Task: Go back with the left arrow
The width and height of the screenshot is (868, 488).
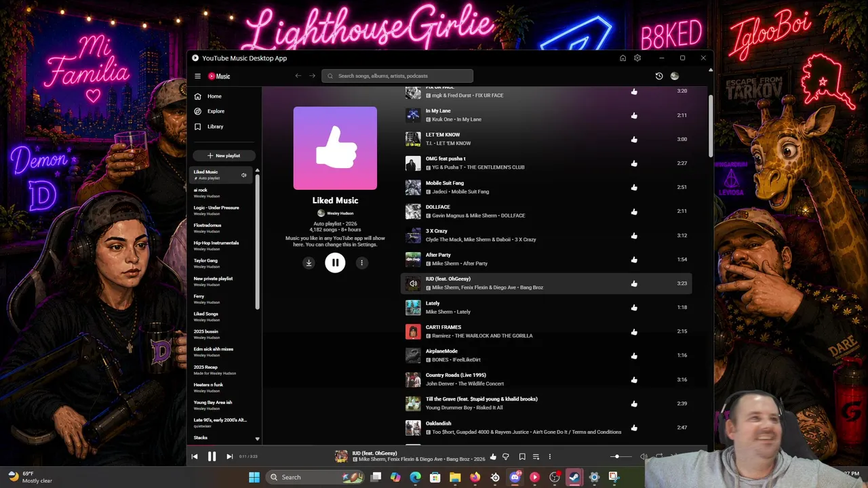Action: click(x=298, y=76)
